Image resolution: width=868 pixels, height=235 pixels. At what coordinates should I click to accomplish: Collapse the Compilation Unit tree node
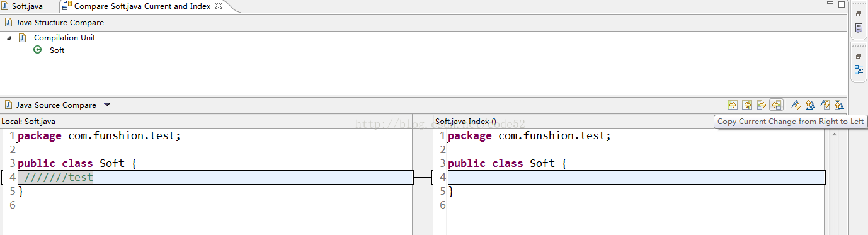click(x=9, y=38)
